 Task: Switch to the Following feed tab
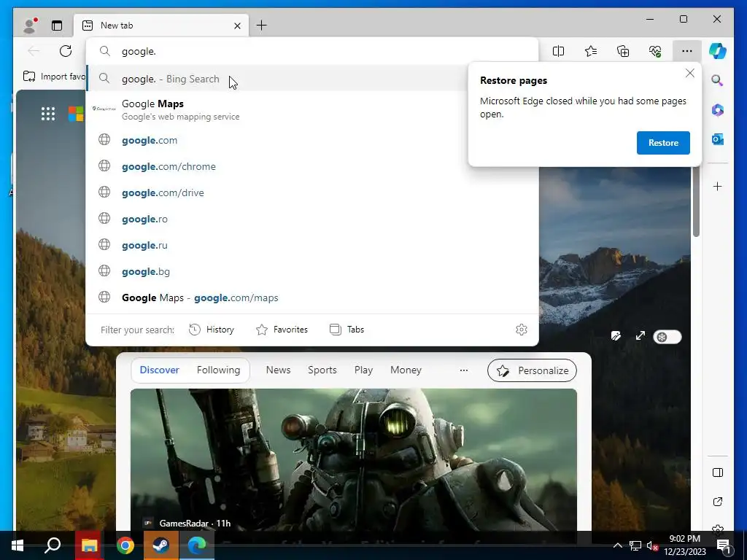218,370
